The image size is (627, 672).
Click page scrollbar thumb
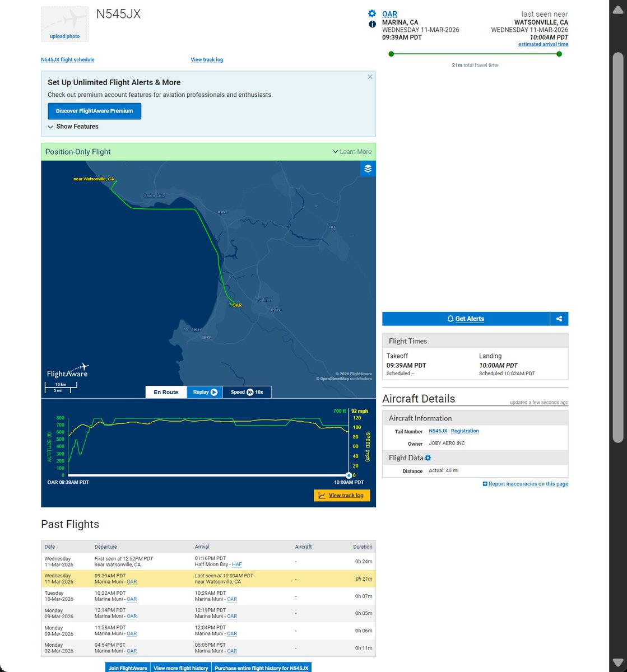coord(617,246)
